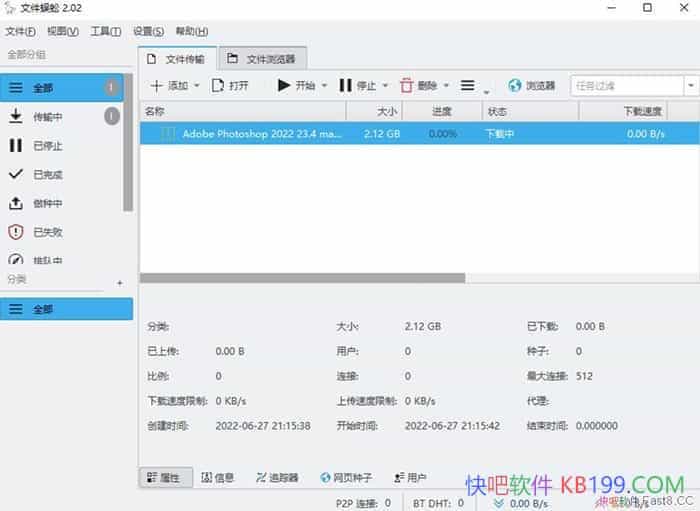700x511 pixels.
Task: Expand the 添加 dropdown arrow
Action: 197,86
